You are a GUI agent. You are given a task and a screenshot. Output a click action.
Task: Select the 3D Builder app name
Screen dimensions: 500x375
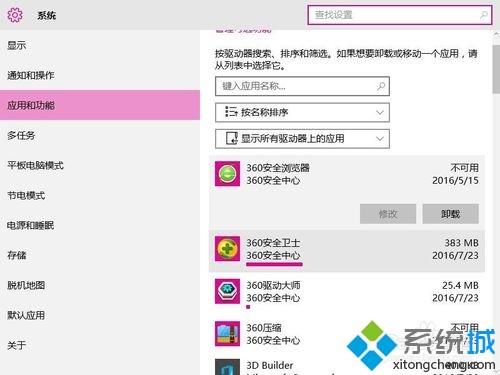pyautogui.click(x=270, y=365)
